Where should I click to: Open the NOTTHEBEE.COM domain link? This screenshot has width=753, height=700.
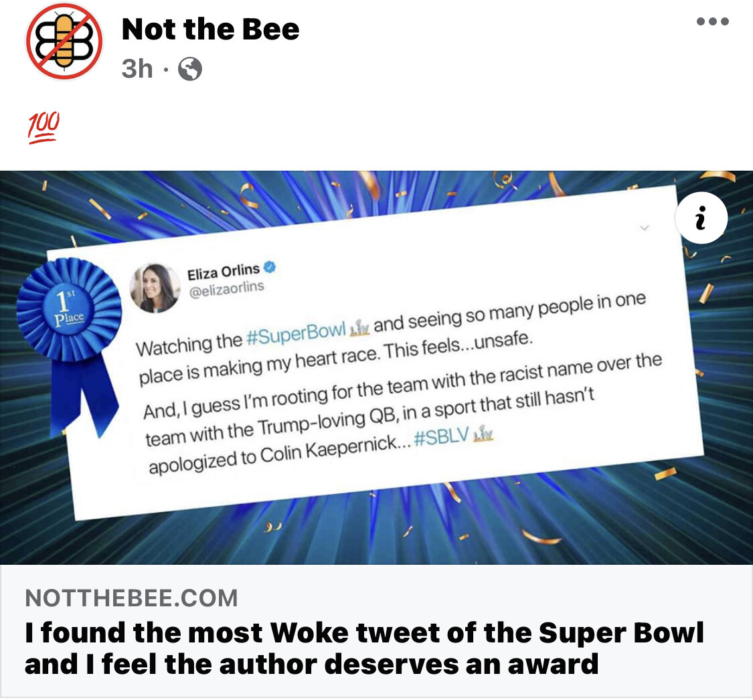(131, 598)
